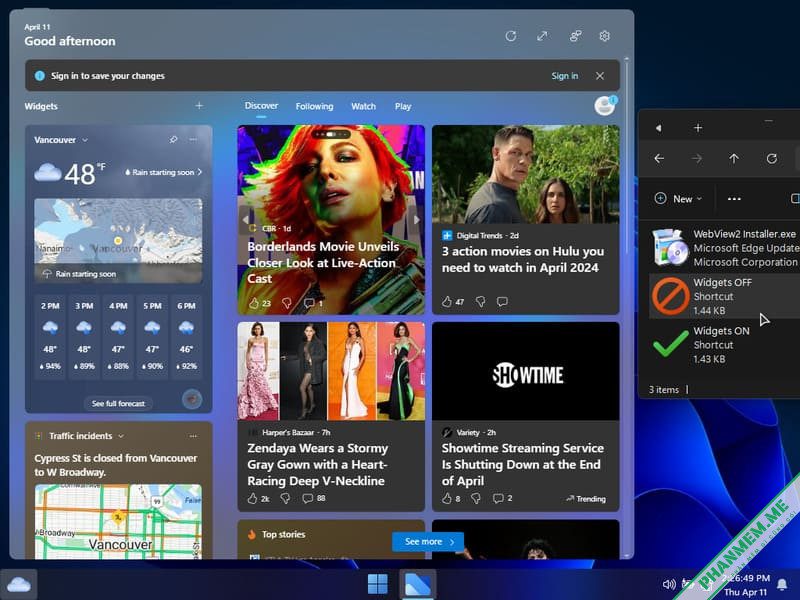800x600 pixels.
Task: Select WebView2 Installer.exe file
Action: tap(724, 248)
